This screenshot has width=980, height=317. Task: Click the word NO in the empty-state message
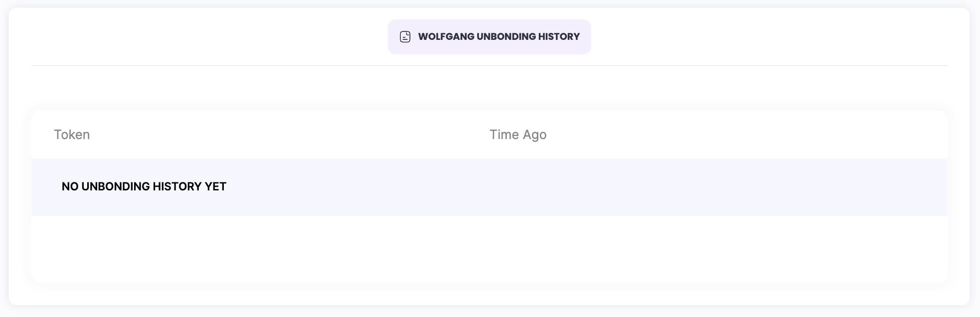click(x=70, y=186)
